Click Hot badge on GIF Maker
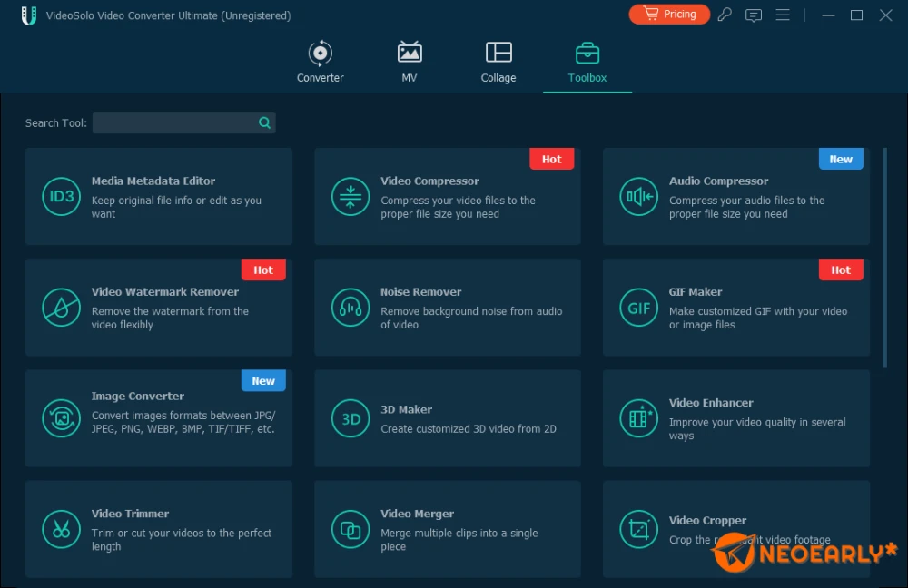The image size is (908, 588). 841,269
